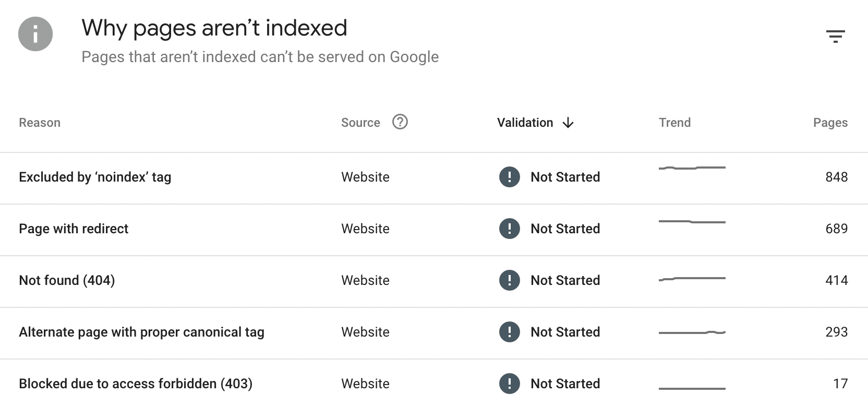
Task: Select the Not found (404) row
Action: click(x=434, y=281)
